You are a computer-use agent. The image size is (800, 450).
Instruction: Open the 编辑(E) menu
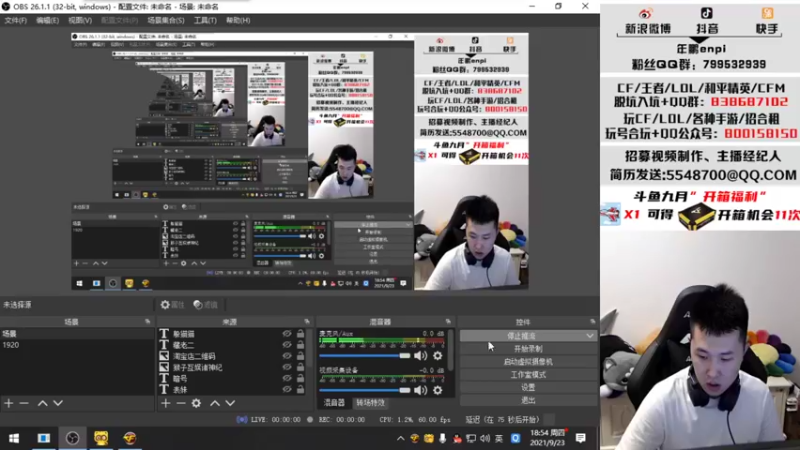(47, 20)
